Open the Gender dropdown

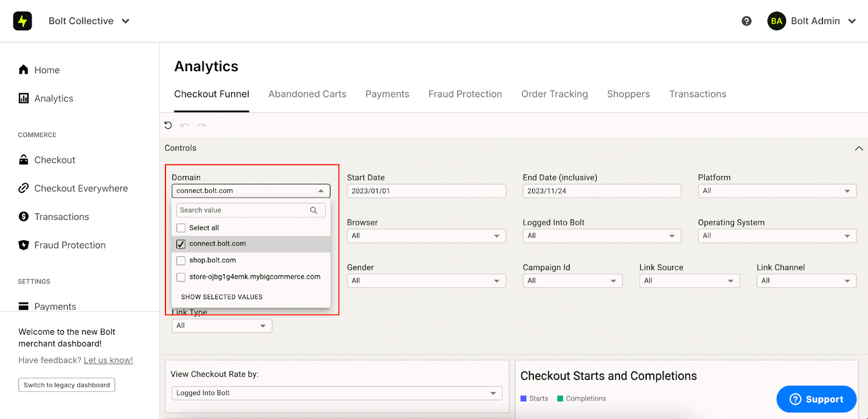(426, 281)
